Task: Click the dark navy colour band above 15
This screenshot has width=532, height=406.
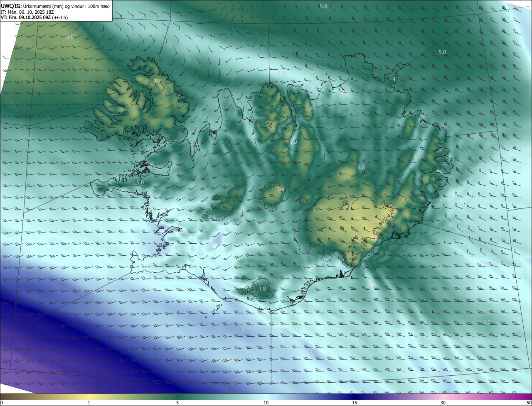Action: click(355, 397)
